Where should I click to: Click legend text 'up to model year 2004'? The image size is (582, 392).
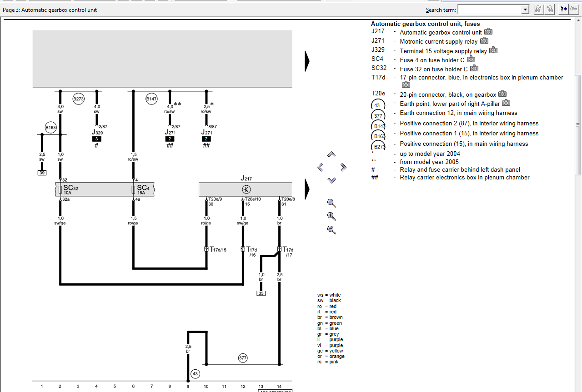430,154
